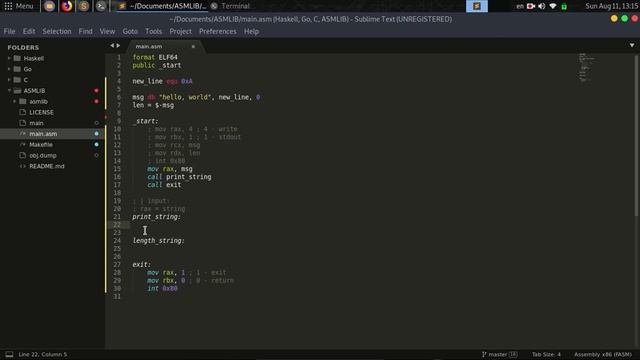The height and width of the screenshot is (360, 640).
Task: Click the highlighted workspace indicator in panel
Action: [476, 6]
